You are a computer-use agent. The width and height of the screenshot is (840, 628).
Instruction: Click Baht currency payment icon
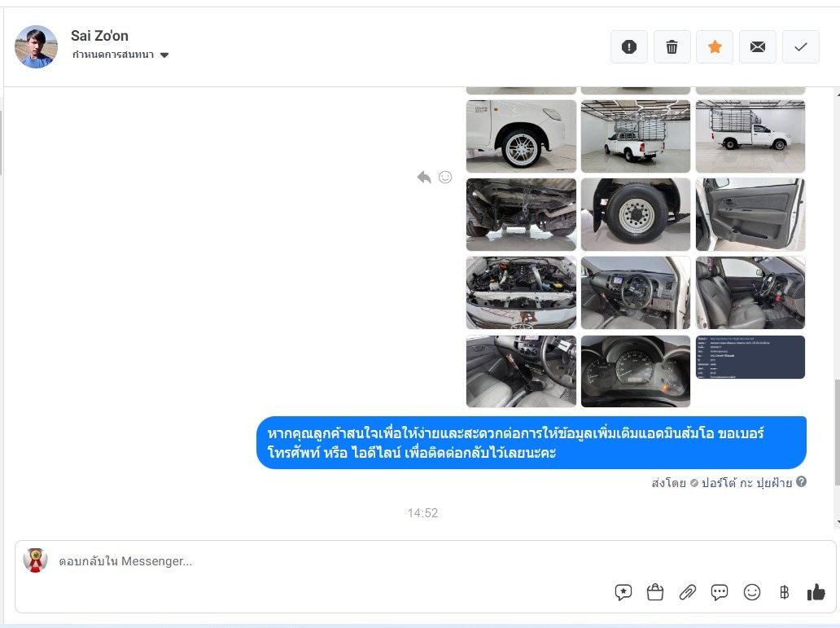(785, 592)
